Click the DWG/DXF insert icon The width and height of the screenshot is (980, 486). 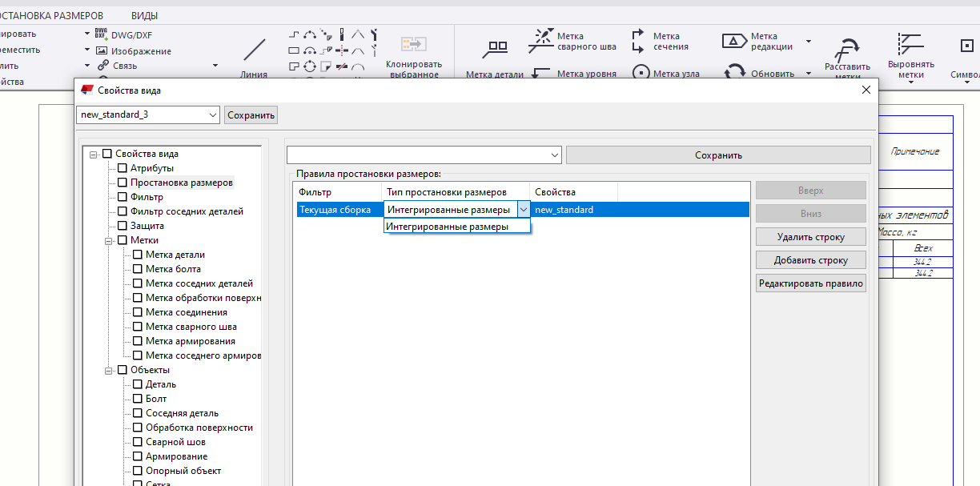[101, 34]
